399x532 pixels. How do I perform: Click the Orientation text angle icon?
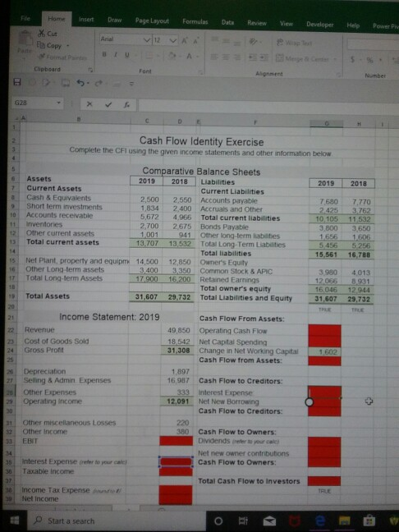pyautogui.click(x=255, y=43)
